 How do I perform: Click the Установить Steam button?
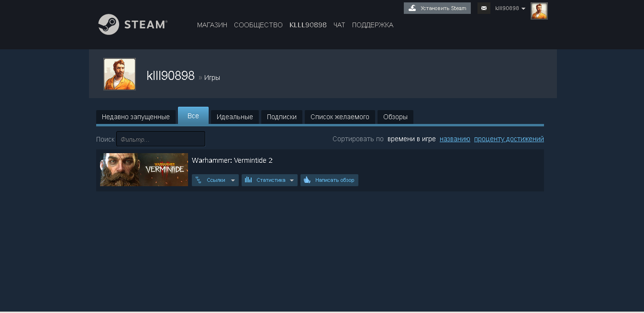[x=437, y=8]
